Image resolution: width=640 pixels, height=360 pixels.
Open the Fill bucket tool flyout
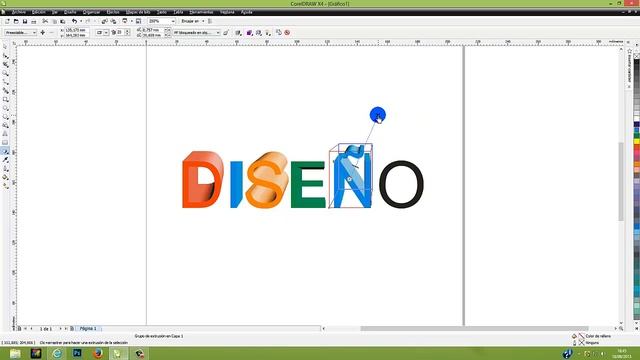click(5, 177)
